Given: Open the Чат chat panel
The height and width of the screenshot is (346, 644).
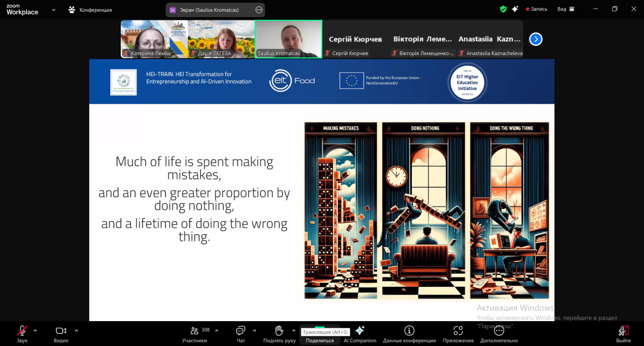Looking at the screenshot, I should click(x=241, y=334).
